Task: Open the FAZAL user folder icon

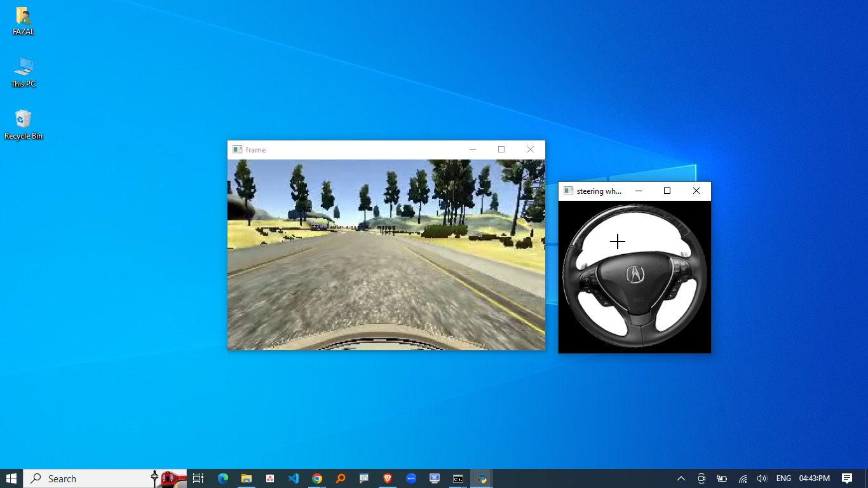Action: [24, 21]
